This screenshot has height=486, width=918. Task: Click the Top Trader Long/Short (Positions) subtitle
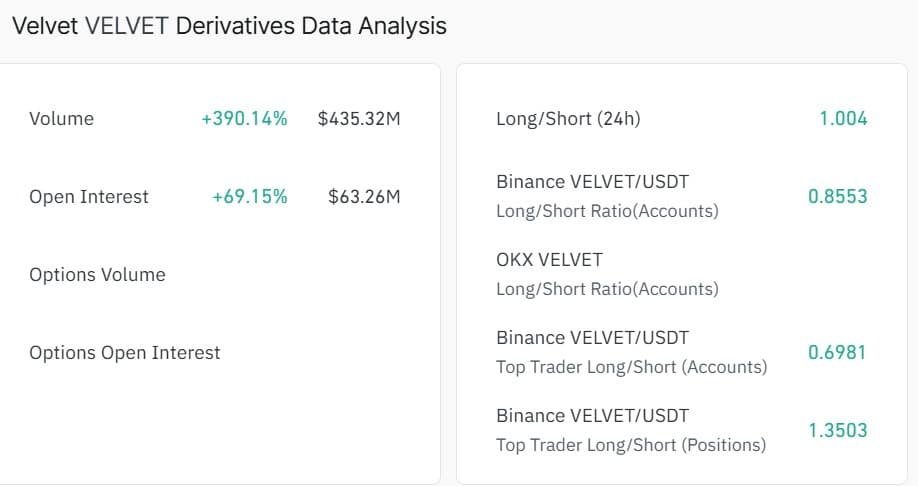631,445
